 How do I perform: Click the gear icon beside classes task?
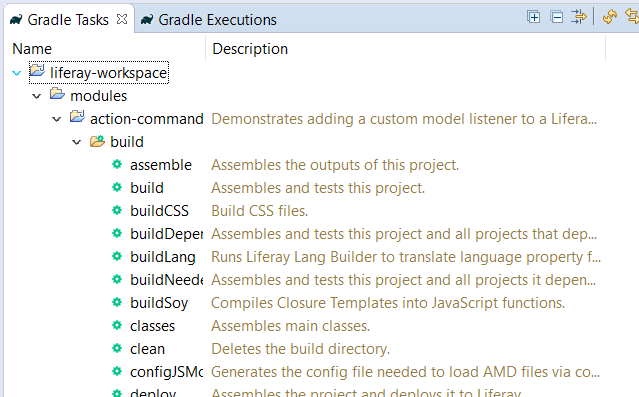pos(117,325)
